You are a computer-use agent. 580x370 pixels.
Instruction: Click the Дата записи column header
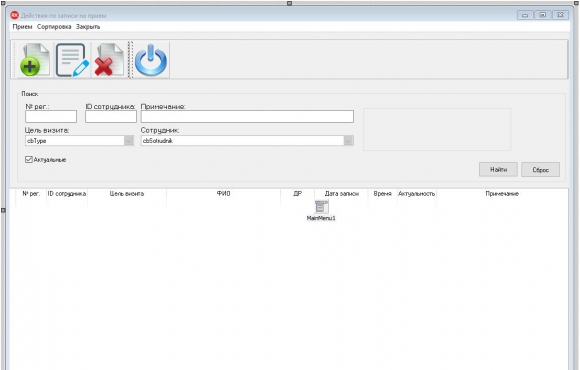pos(341,194)
